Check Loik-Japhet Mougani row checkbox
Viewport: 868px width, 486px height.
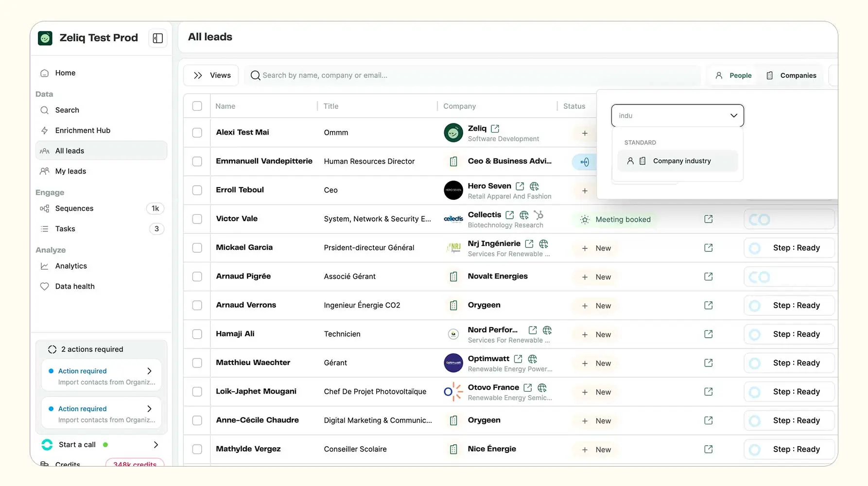(x=197, y=392)
